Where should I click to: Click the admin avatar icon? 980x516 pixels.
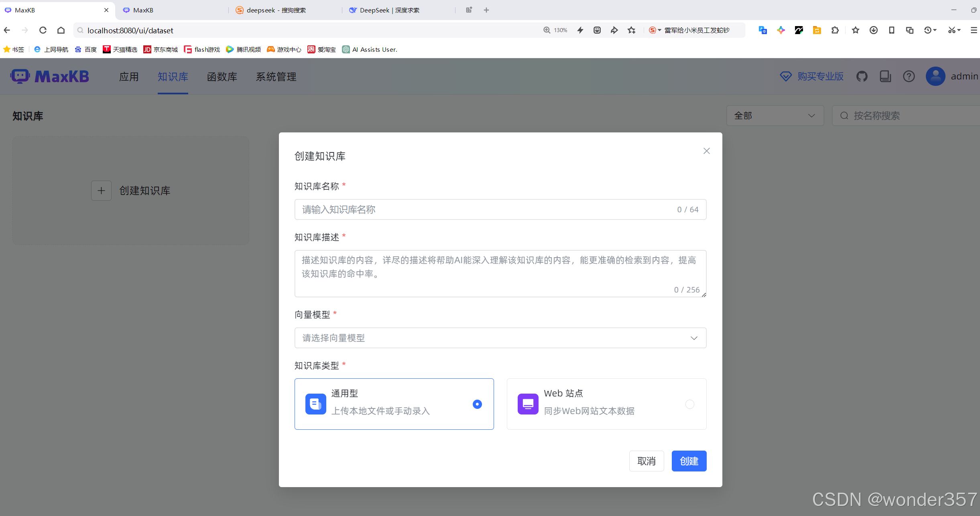[x=935, y=76]
